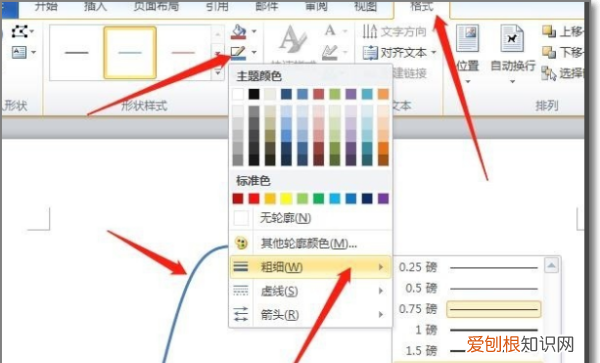Image resolution: width=600 pixels, height=363 pixels.
Task: Select the black line shape style
Action: (x=77, y=53)
